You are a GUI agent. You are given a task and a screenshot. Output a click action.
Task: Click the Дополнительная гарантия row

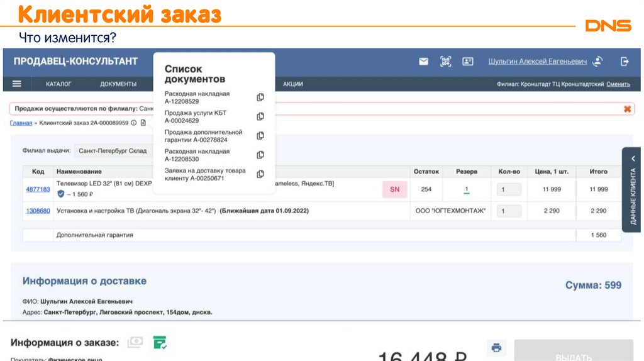321,235
